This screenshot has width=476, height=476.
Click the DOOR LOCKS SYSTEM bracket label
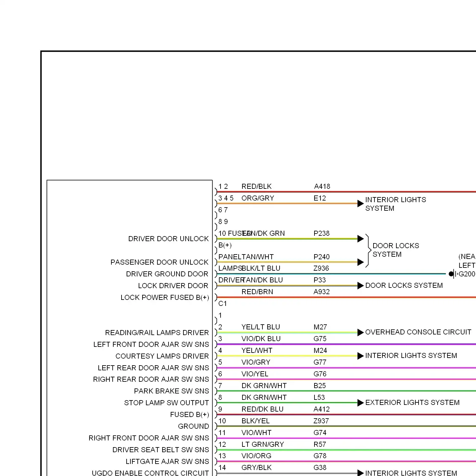(x=396, y=250)
